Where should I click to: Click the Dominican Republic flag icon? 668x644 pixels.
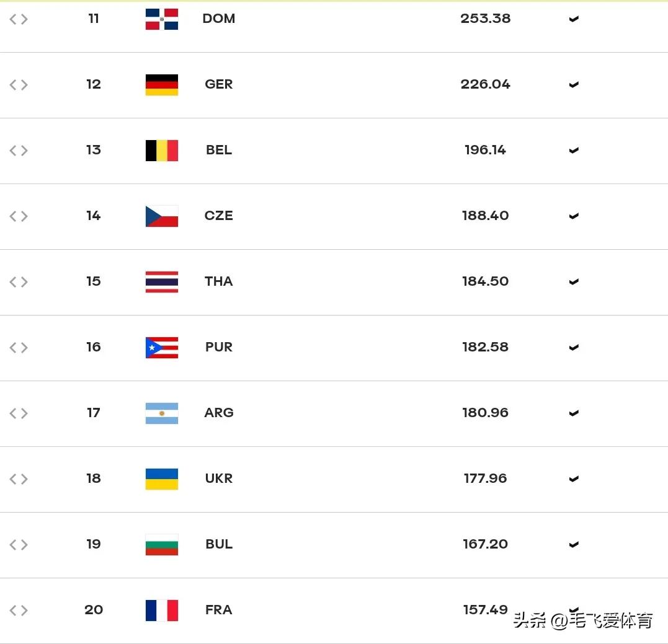pyautogui.click(x=161, y=19)
